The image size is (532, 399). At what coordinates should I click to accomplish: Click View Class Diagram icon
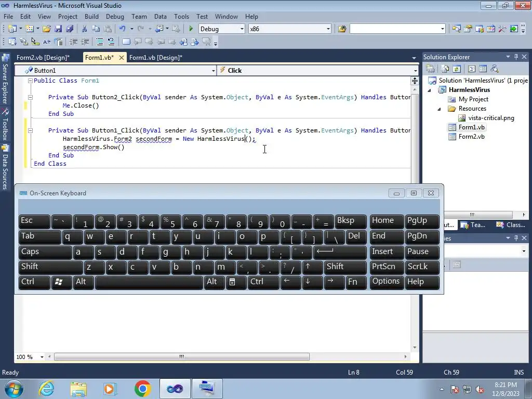pos(495,69)
